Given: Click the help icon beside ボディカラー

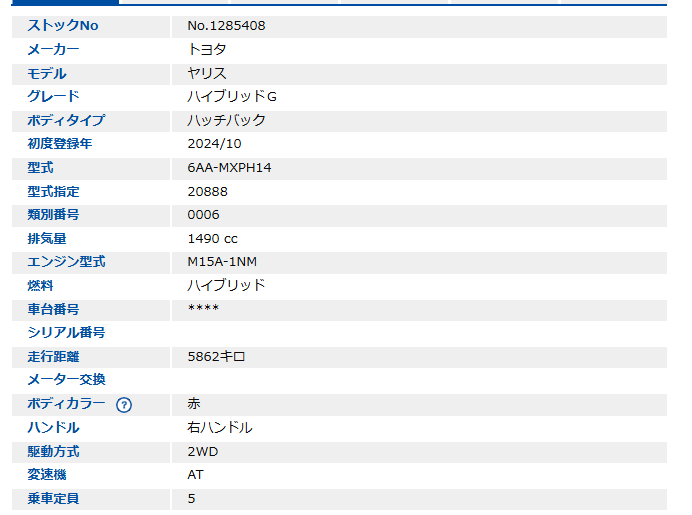Looking at the screenshot, I should pyautogui.click(x=124, y=405).
